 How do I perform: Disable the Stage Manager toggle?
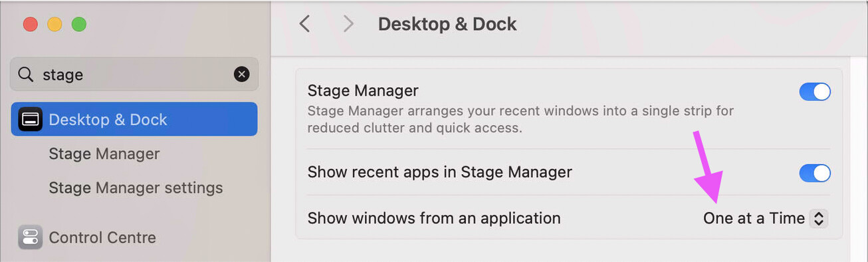(815, 92)
